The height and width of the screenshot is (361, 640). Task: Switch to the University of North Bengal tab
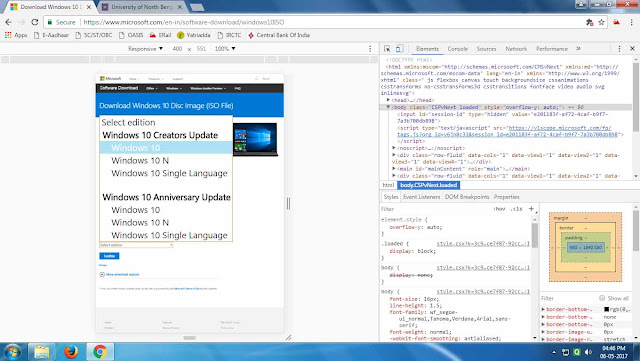(x=141, y=7)
